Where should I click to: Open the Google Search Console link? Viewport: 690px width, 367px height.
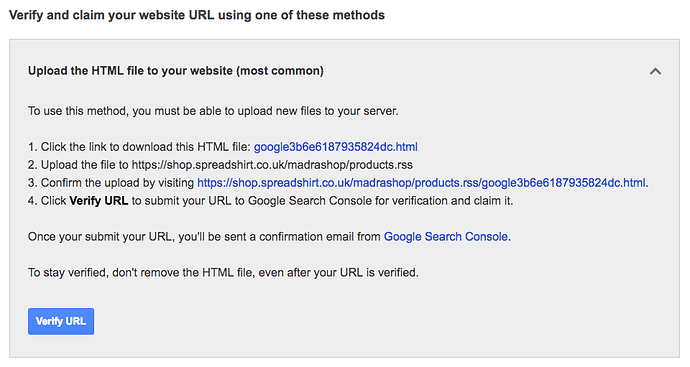tap(446, 237)
